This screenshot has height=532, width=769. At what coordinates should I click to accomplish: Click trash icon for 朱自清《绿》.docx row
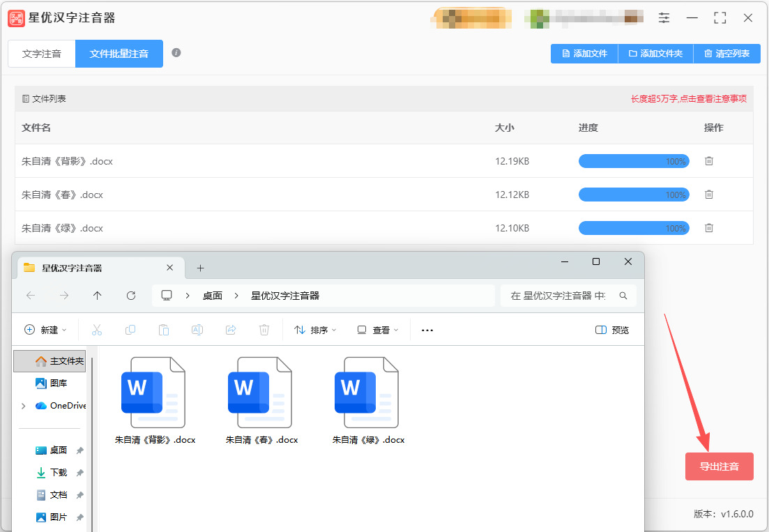[708, 227]
